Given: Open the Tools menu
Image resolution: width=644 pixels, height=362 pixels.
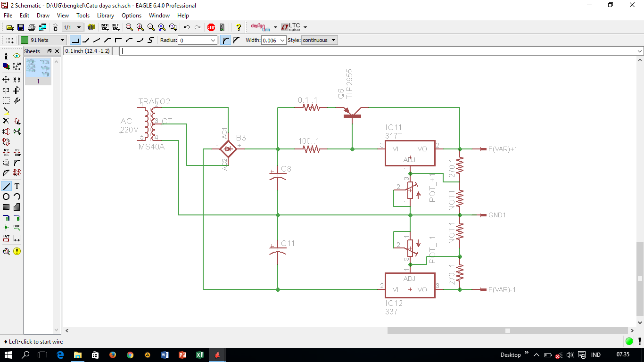Looking at the screenshot, I should pos(83,16).
